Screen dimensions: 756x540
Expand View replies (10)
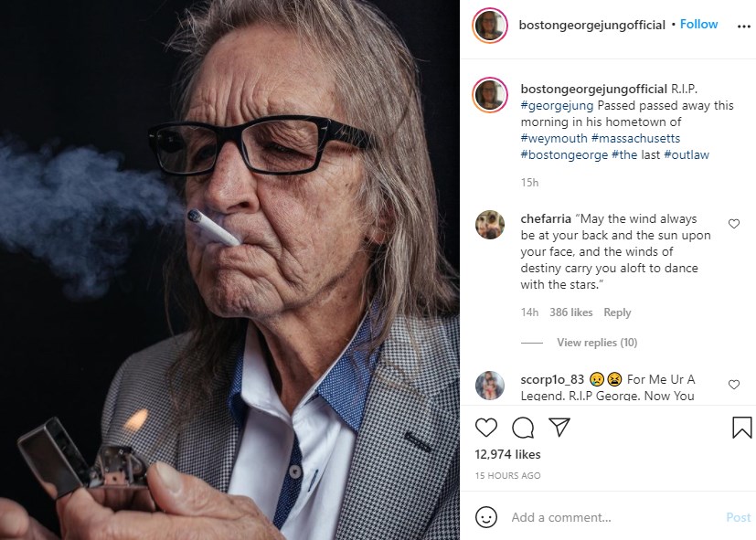[597, 343]
